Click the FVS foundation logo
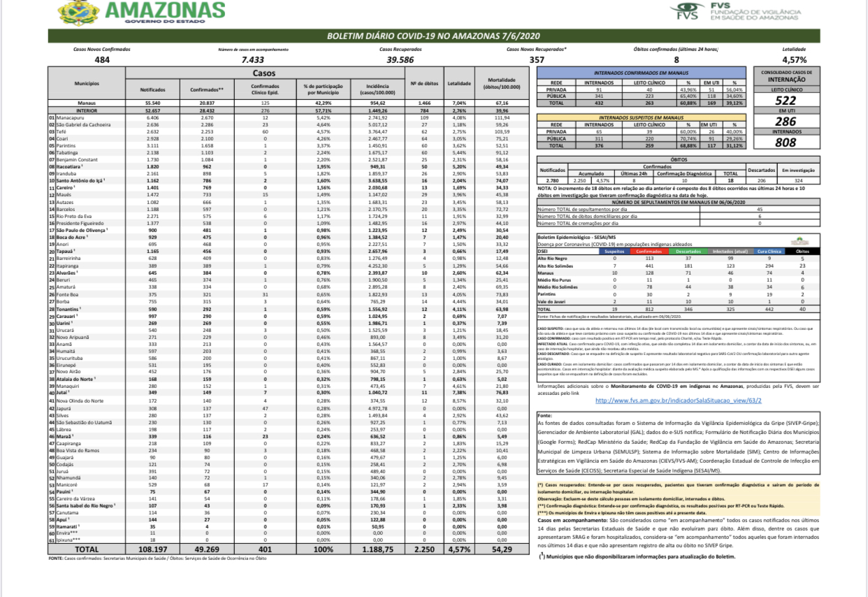 pos(688,12)
